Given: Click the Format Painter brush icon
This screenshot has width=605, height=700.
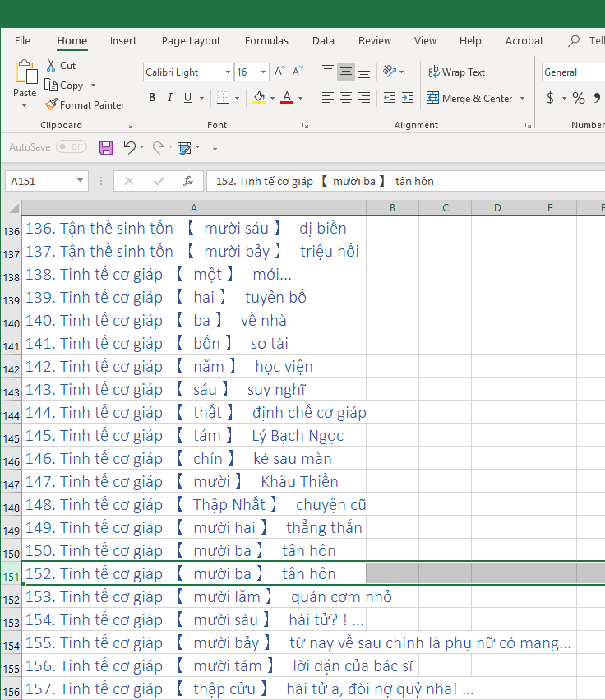Looking at the screenshot, I should point(51,105).
